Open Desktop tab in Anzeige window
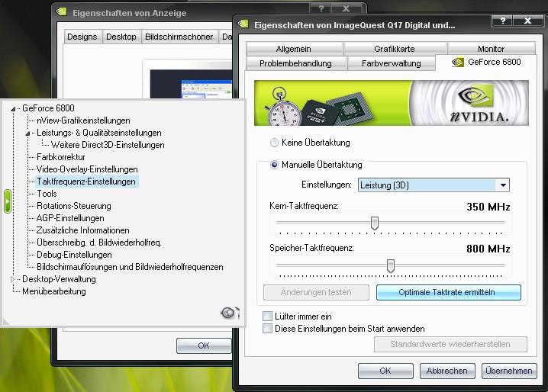This screenshot has height=392, width=548. tap(121, 37)
